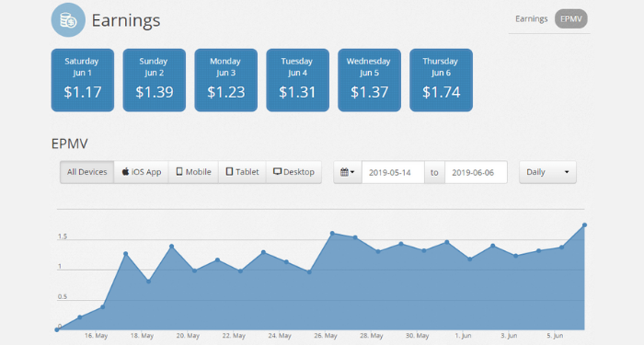Screen dimensions: 644x345
Task: Click the 26 May peak data point
Action: click(x=332, y=234)
